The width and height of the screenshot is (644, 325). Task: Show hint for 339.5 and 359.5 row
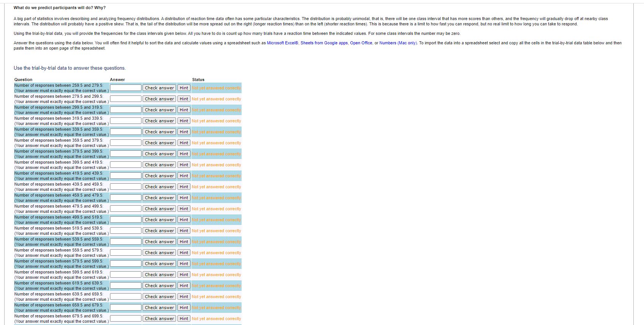click(184, 132)
